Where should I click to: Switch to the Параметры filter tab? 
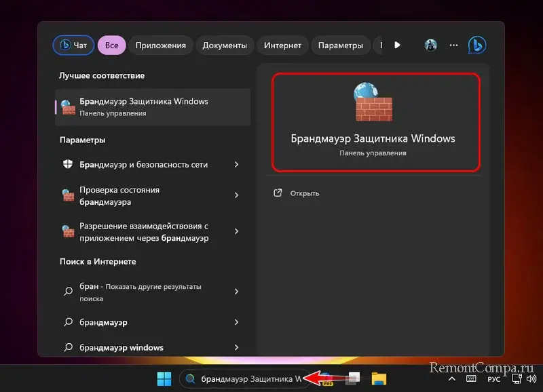[341, 45]
